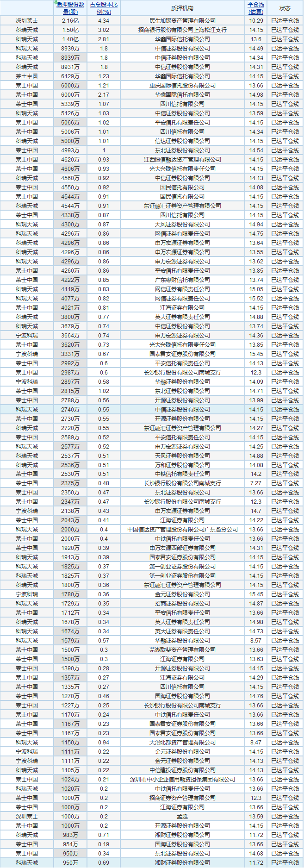This screenshot has width=304, height=868.
Task: Click 宁波科瑞 in the 3664万 row
Action: pos(27,336)
